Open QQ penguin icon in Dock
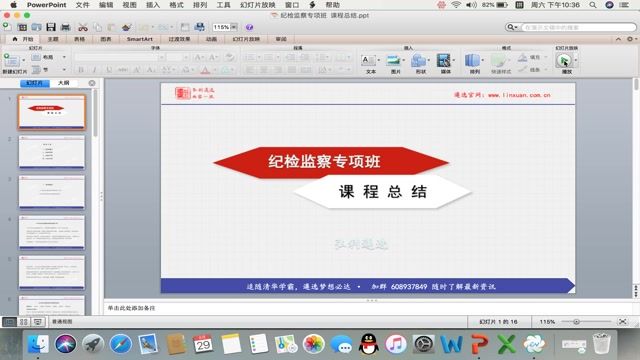The height and width of the screenshot is (360, 640). pyautogui.click(x=369, y=344)
